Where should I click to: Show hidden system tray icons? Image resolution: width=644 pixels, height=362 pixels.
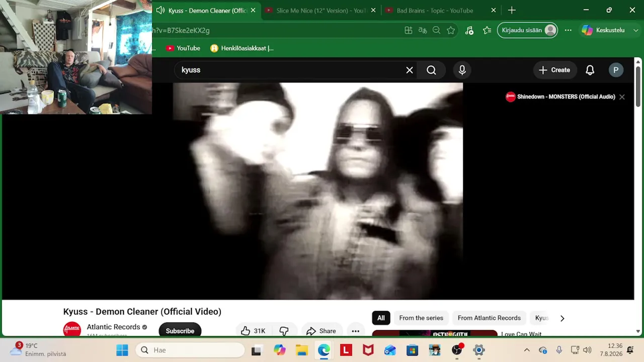(x=527, y=350)
